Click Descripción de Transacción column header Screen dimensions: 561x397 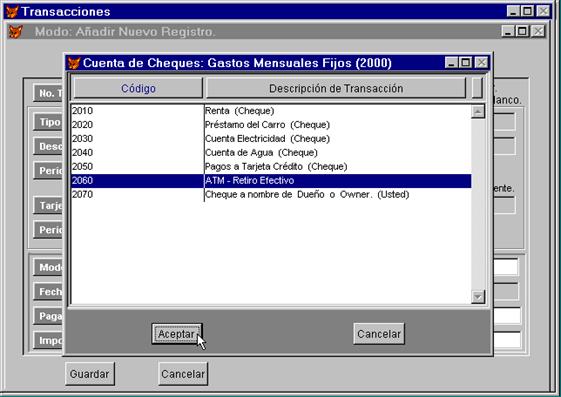[x=336, y=88]
